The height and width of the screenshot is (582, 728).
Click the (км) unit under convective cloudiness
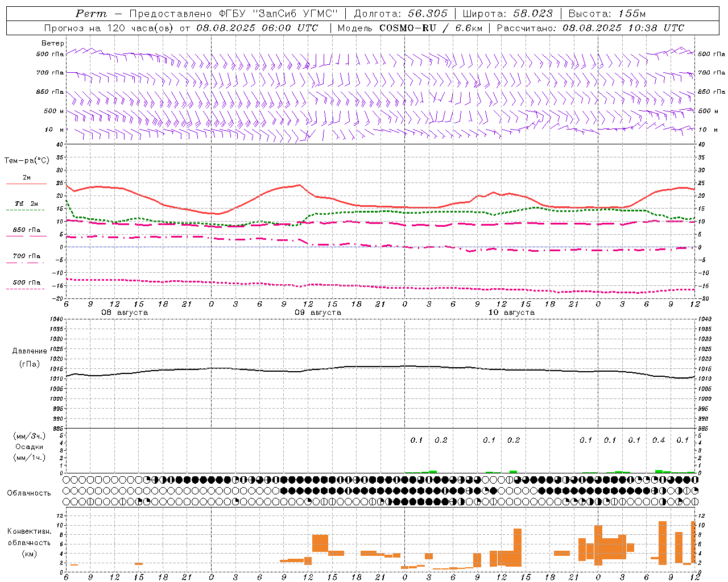click(x=30, y=554)
